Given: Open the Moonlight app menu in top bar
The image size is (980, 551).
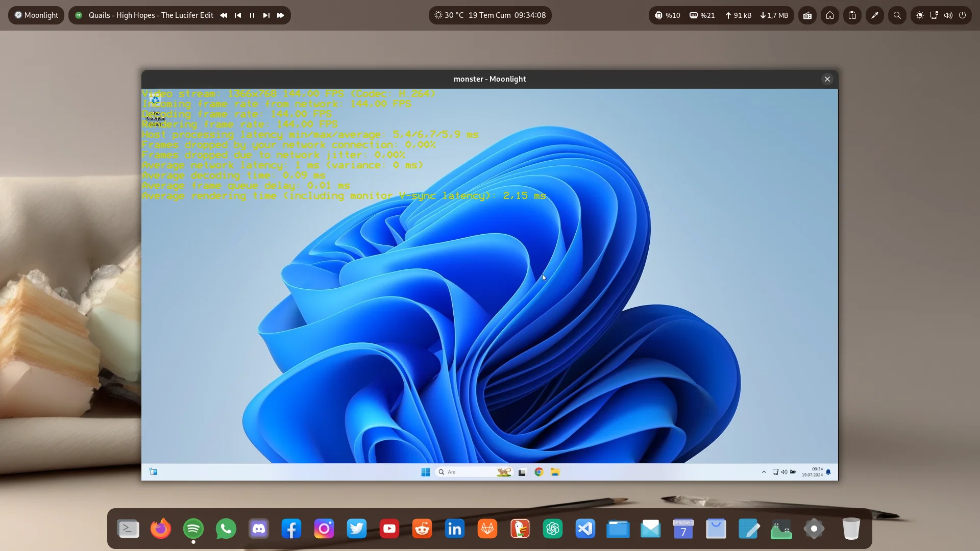Looking at the screenshot, I should pyautogui.click(x=36, y=15).
